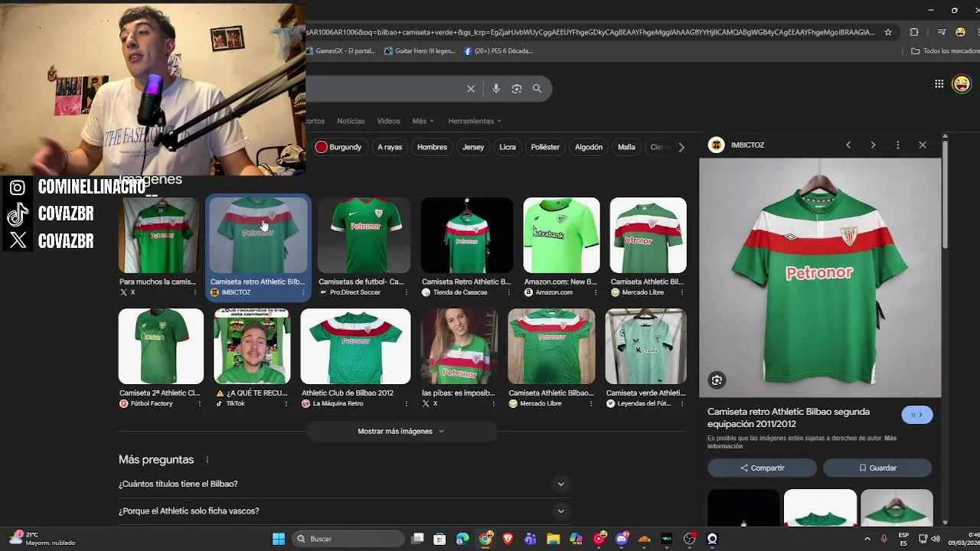Open options for Más preguntas section
The width and height of the screenshot is (980, 551).
tap(207, 460)
